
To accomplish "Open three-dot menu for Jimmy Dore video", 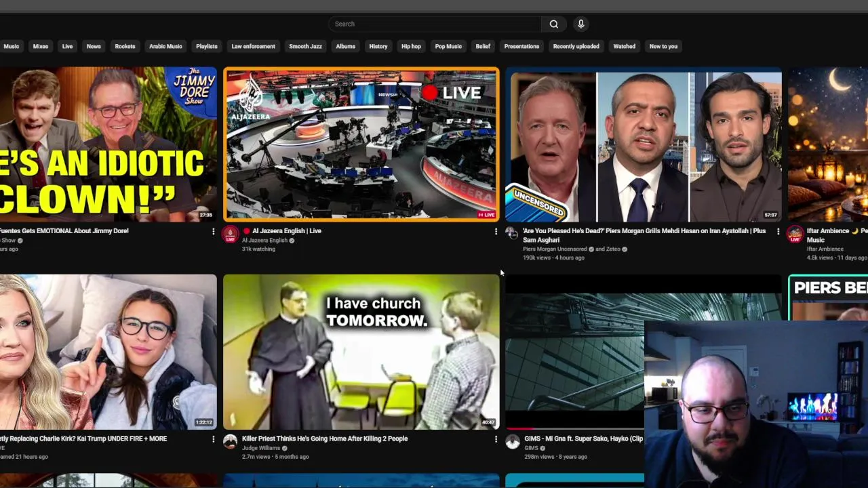I will click(x=213, y=231).
